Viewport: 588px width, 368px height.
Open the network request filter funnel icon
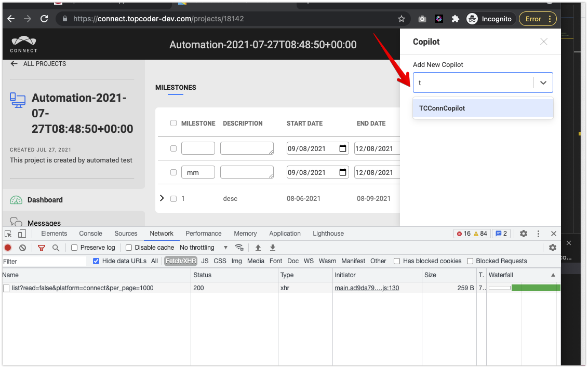[x=42, y=248]
